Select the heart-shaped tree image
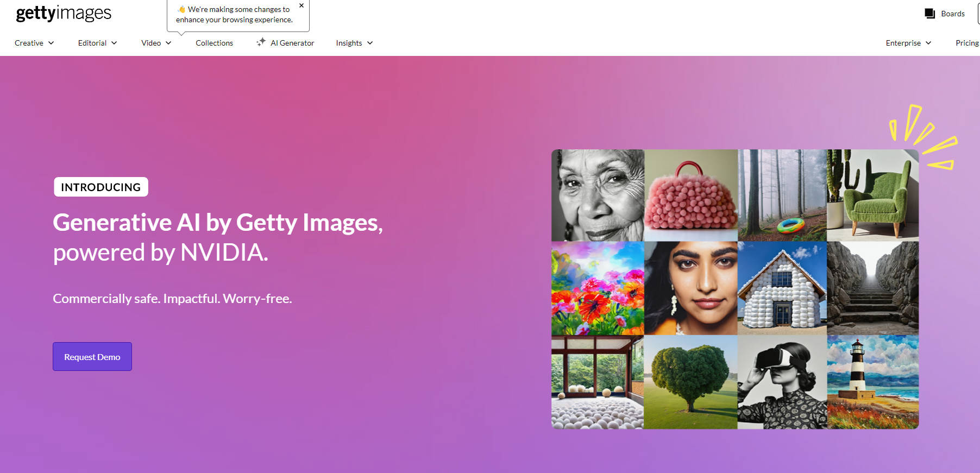The image size is (980, 473). (x=691, y=382)
